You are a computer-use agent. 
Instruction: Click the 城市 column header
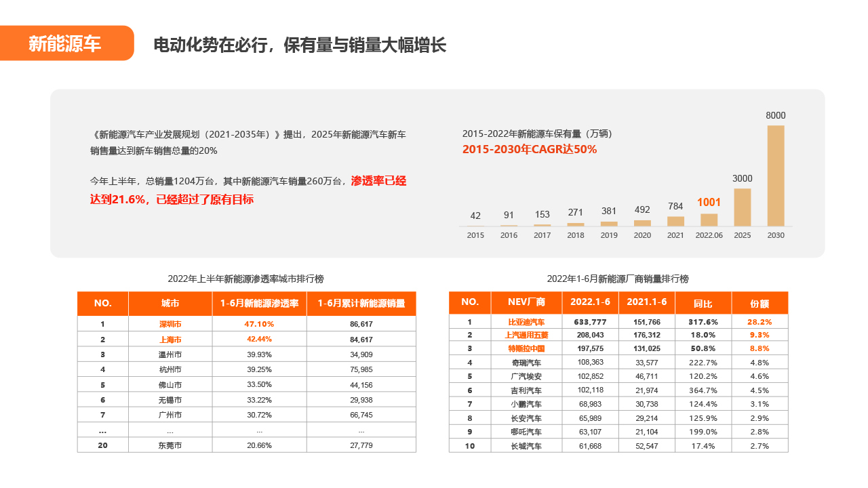[x=170, y=304]
